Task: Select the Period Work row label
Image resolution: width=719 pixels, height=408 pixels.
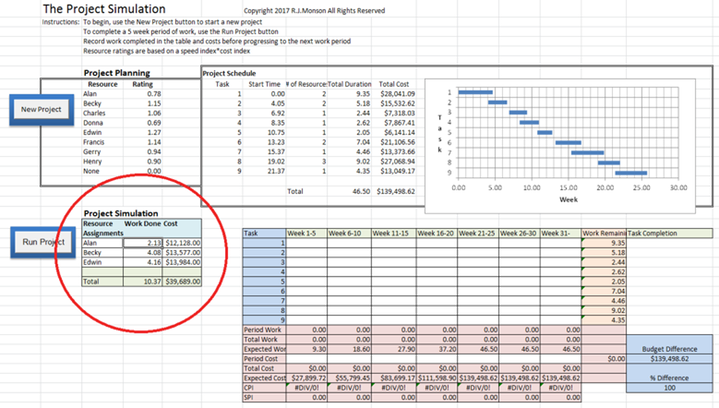Action: pos(264,330)
